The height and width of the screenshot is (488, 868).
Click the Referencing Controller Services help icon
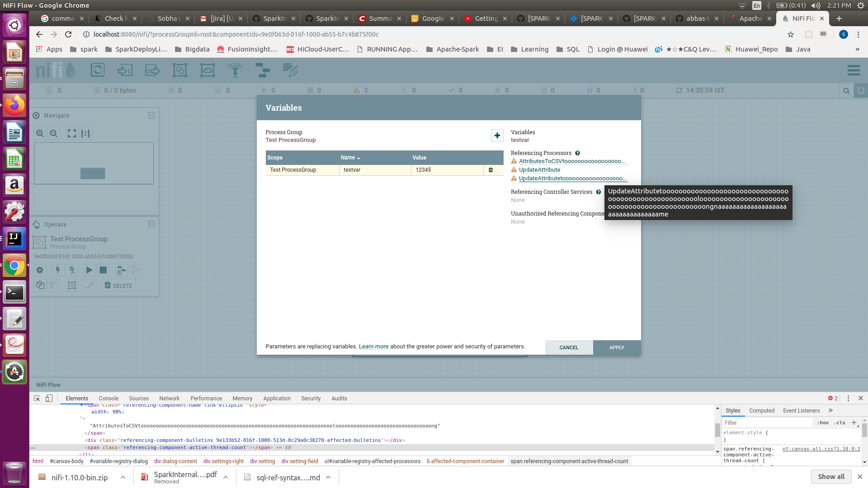(x=598, y=192)
